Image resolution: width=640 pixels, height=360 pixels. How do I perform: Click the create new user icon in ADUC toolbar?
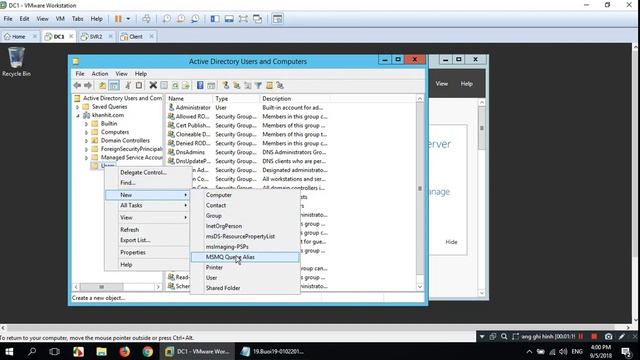[x=225, y=85]
